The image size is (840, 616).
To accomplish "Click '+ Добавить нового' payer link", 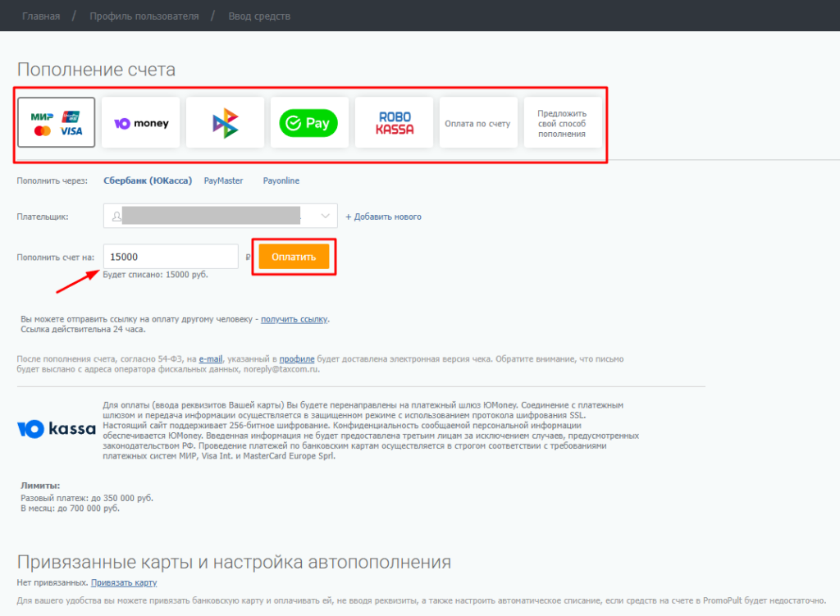I will pos(383,217).
